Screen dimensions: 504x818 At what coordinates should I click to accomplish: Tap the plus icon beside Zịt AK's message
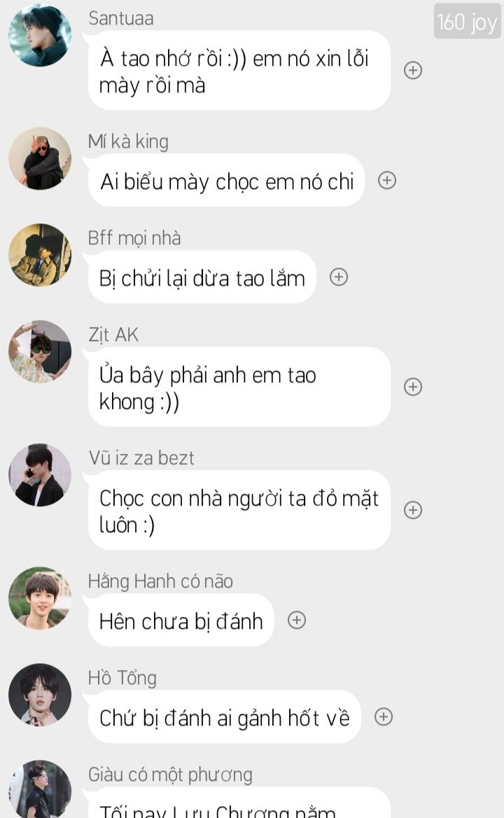[413, 387]
